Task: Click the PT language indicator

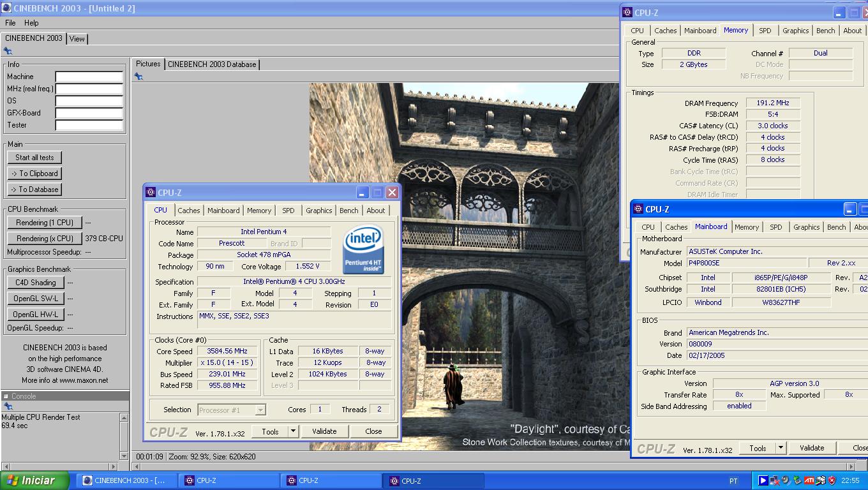Action: pos(733,480)
